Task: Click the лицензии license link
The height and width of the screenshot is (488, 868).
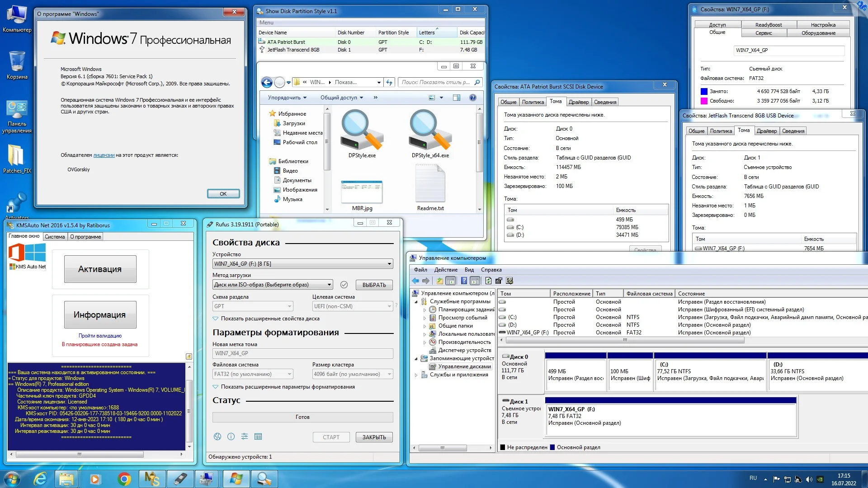Action: point(104,155)
